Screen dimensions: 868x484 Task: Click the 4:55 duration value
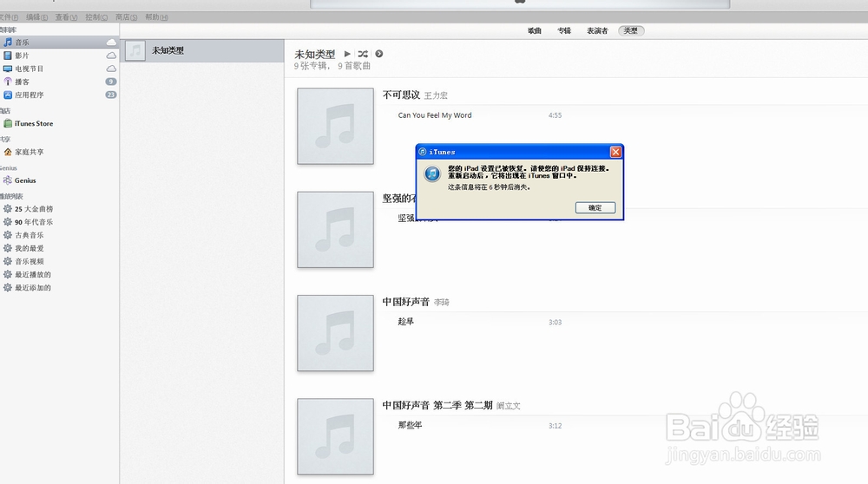pyautogui.click(x=555, y=115)
